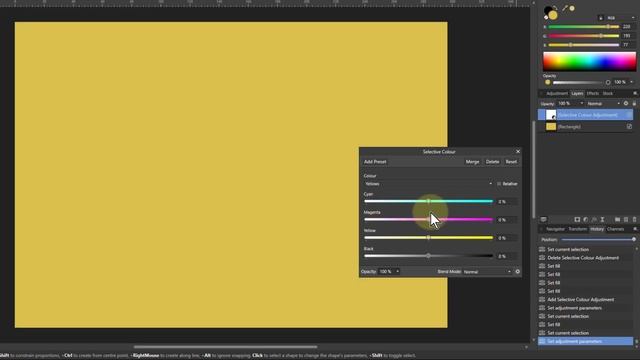Viewport: 640px width, 360px height.
Task: Click the B channel value field showing 77
Action: click(x=628, y=45)
